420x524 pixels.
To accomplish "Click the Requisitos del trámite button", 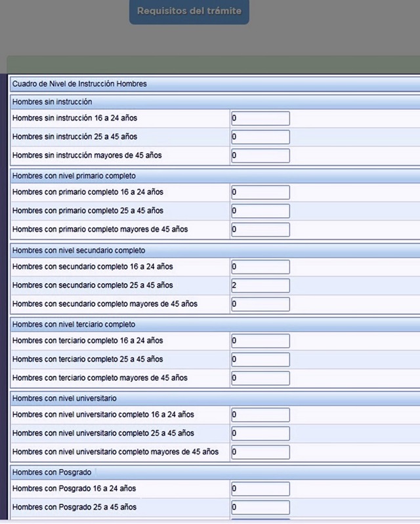I will [189, 11].
